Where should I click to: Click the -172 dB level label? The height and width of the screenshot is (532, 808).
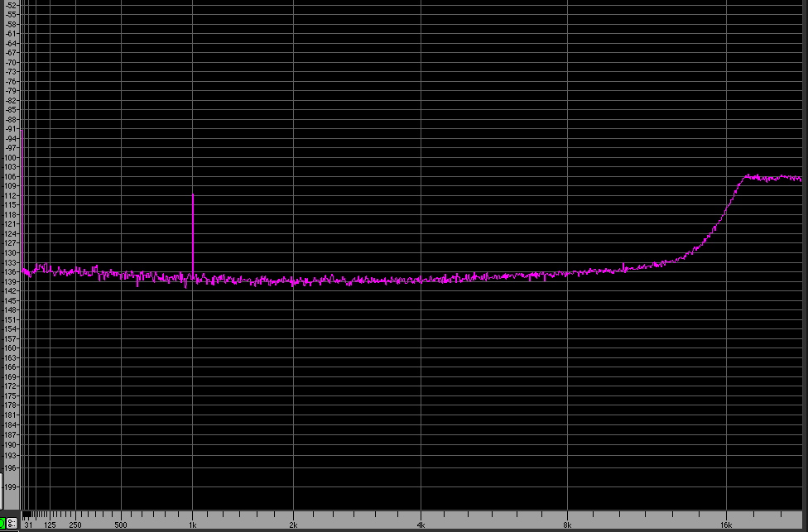pos(10,386)
